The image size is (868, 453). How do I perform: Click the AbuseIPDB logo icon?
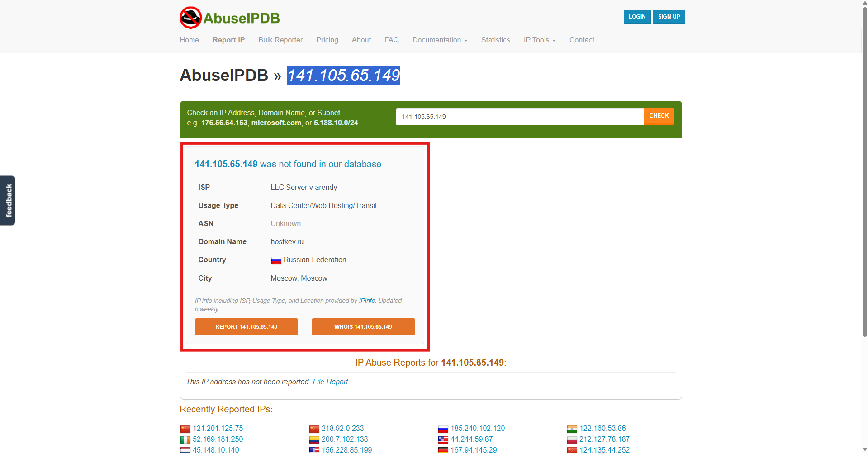pos(190,18)
